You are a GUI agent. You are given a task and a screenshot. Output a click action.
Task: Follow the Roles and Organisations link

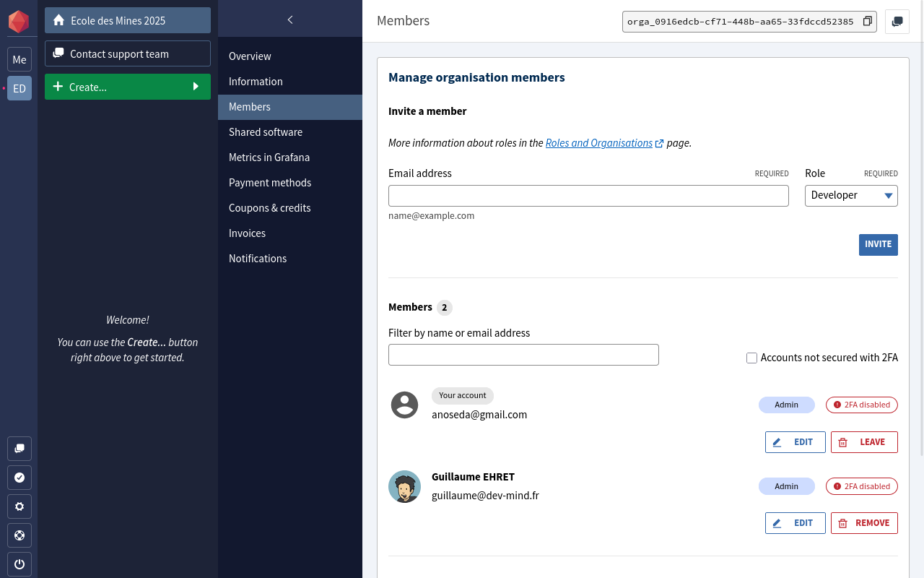click(599, 143)
